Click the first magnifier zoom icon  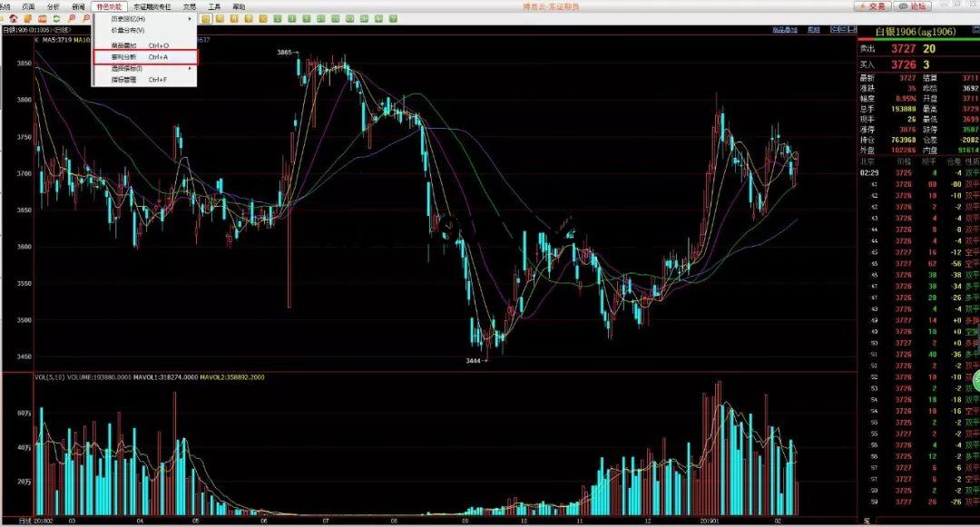coord(72,18)
